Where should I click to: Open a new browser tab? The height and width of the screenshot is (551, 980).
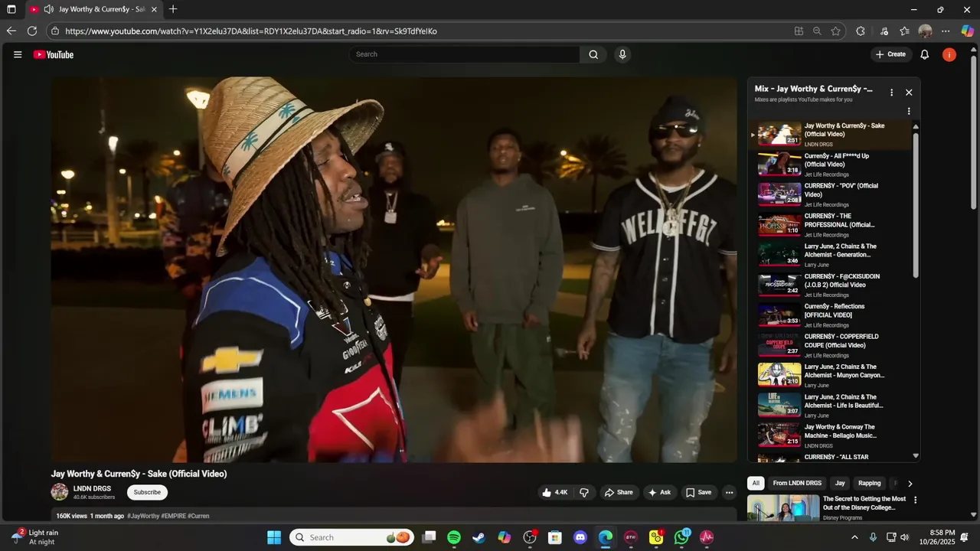(173, 9)
